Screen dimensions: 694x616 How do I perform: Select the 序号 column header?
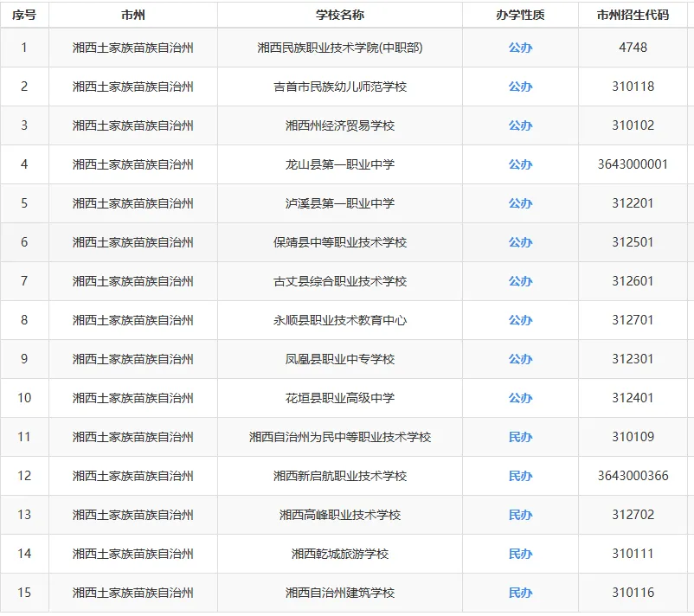[x=25, y=14]
